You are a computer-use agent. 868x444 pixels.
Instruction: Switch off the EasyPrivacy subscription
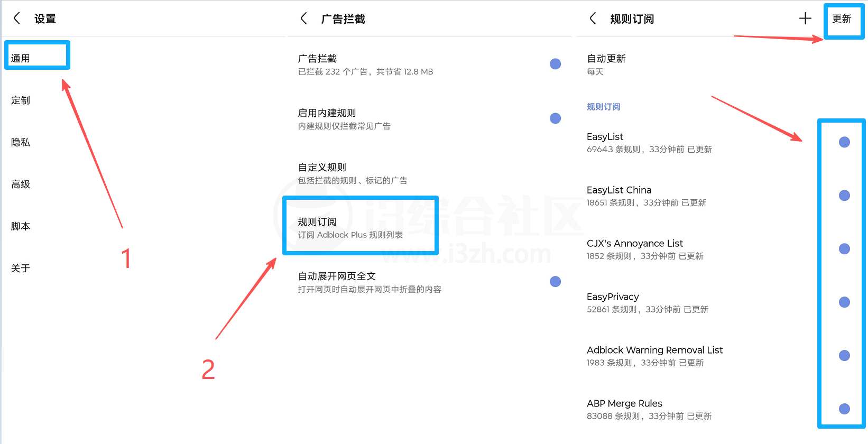pos(844,302)
